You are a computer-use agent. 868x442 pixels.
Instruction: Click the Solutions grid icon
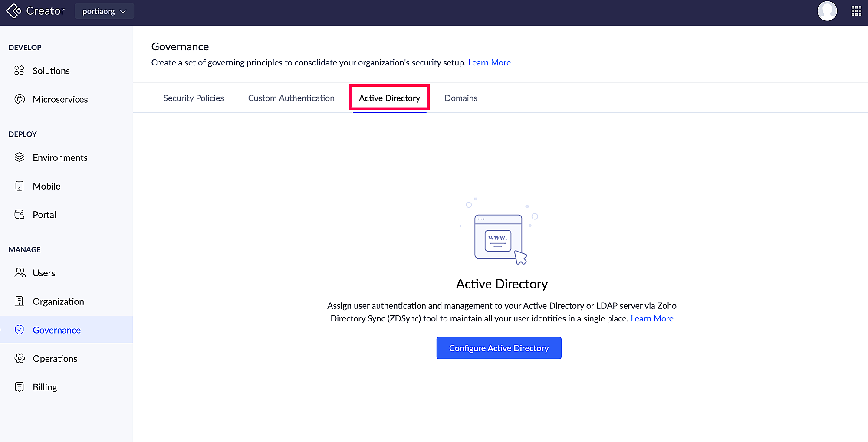[x=19, y=71]
